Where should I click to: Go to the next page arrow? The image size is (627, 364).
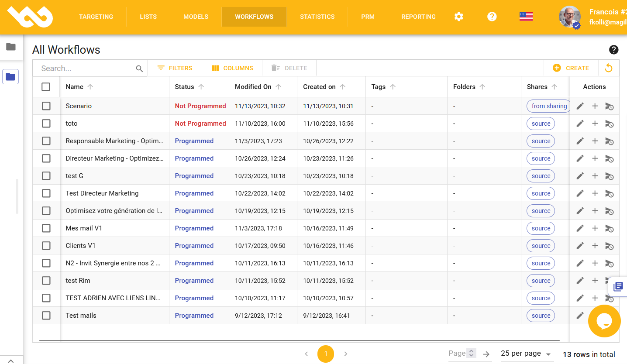(x=345, y=354)
